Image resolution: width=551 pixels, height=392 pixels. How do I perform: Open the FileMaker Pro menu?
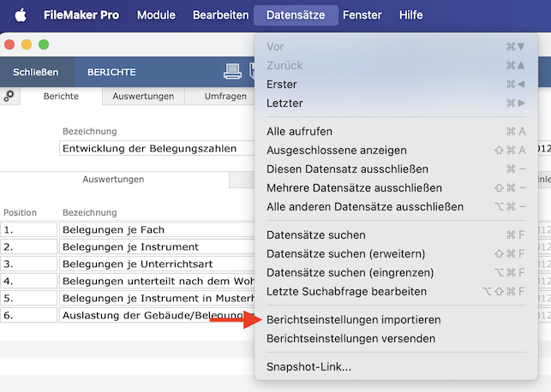point(81,15)
